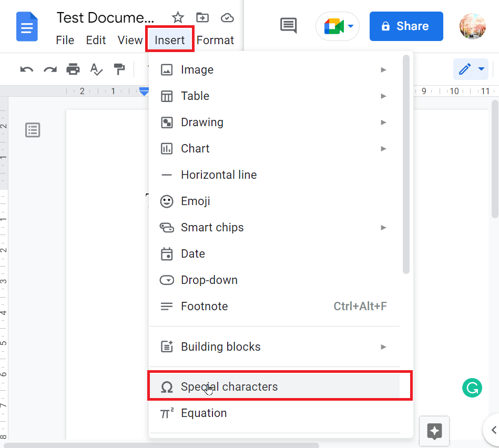Choose Smart chips menu item
The width and height of the screenshot is (499, 448).
(274, 228)
